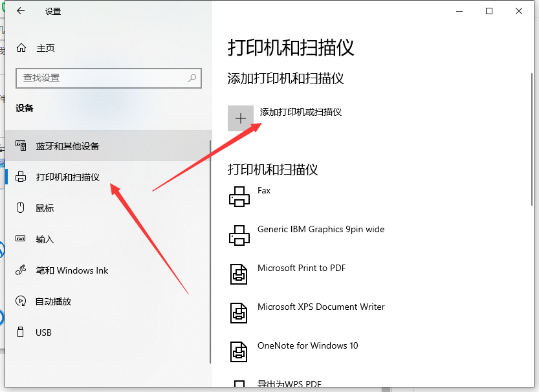Select the Fax printer icon
Viewport: 539px width, 392px height.
(x=239, y=196)
